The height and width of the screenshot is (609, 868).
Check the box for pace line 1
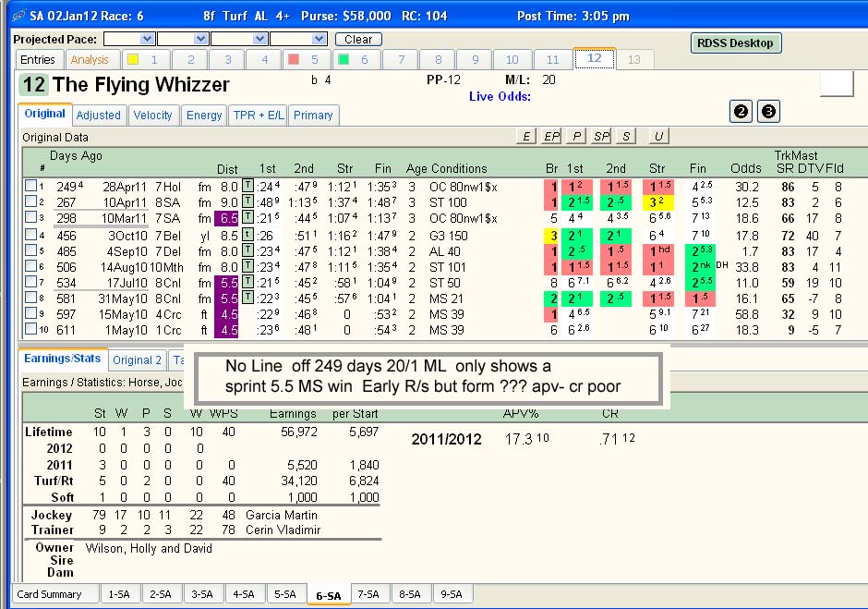31,186
